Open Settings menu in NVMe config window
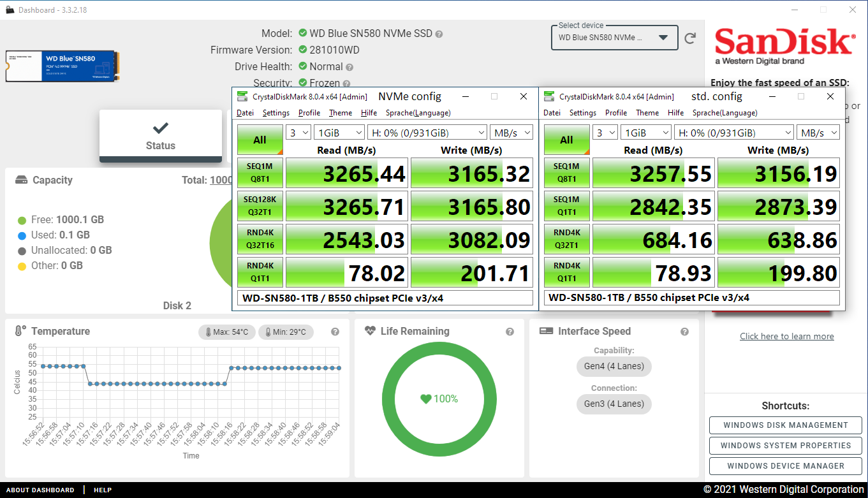 (x=276, y=113)
